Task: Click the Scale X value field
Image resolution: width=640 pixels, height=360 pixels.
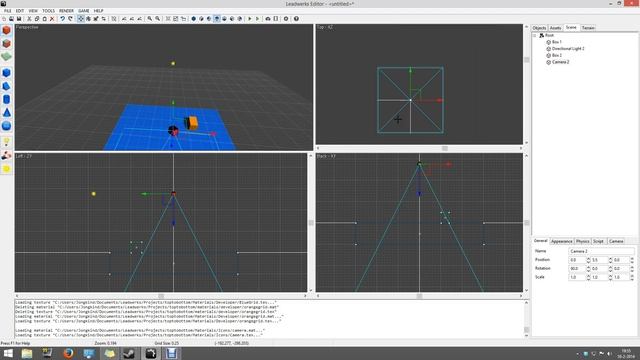Action: click(x=578, y=277)
